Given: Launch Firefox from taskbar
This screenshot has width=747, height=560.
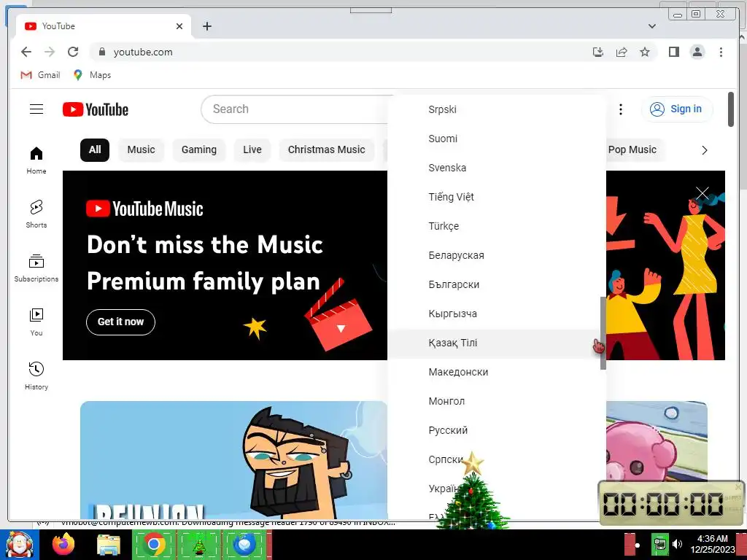Looking at the screenshot, I should (64, 545).
